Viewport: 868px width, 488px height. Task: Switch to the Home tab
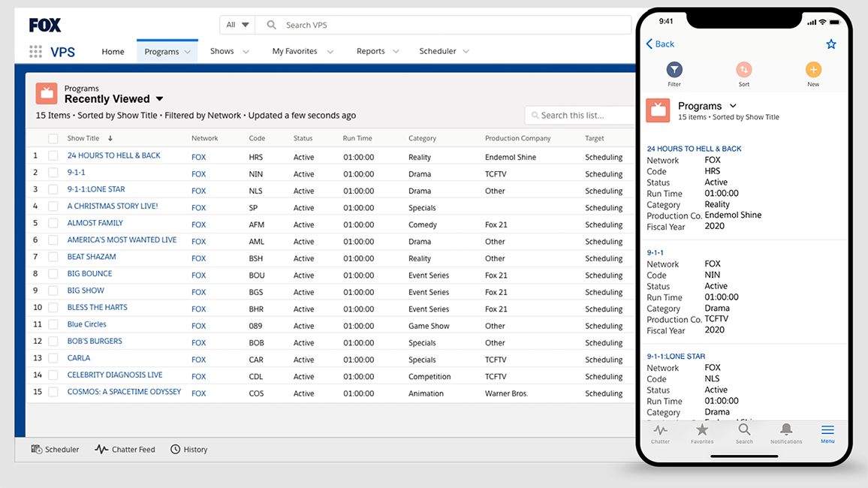(113, 52)
